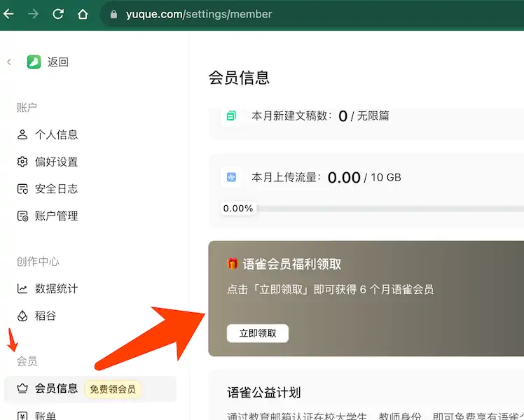Click the green document icon beside 本月新建文稿数
The width and height of the screenshot is (524, 420).
231,116
